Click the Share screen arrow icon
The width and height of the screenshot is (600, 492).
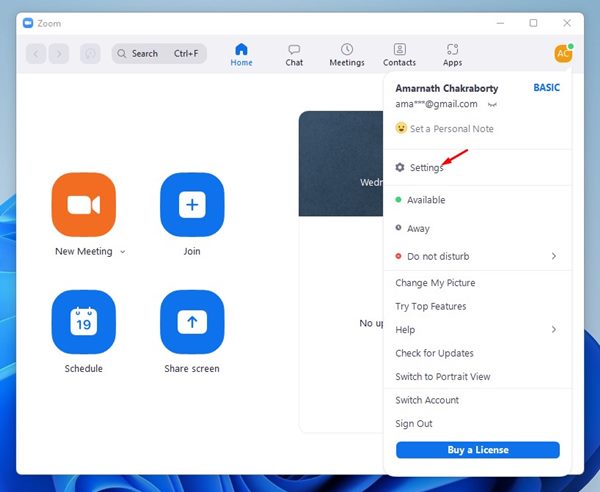tap(192, 322)
